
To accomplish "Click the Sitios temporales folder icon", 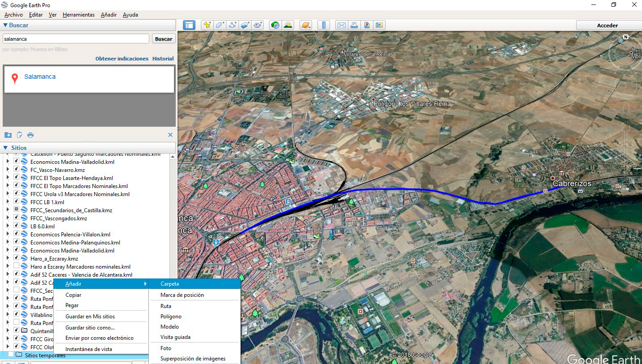I will (x=19, y=355).
